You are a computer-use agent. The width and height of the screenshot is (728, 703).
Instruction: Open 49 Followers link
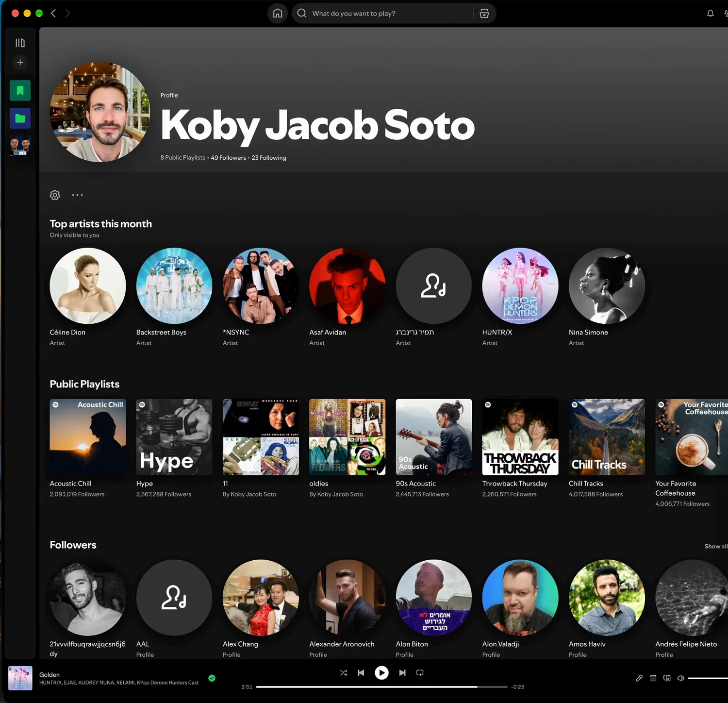pyautogui.click(x=228, y=158)
